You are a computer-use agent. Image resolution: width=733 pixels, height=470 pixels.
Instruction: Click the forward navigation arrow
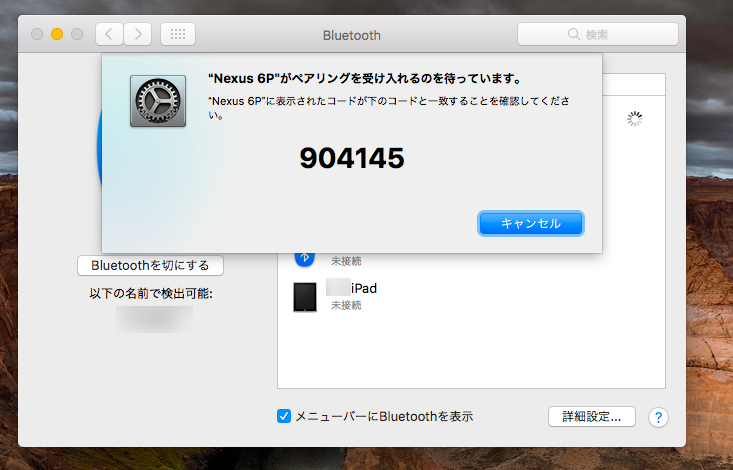[138, 34]
